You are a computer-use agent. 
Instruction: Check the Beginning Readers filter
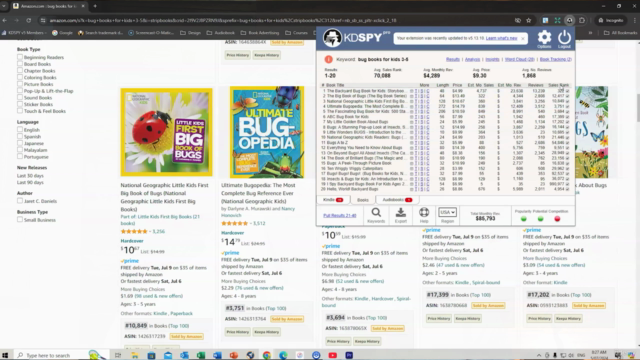click(20, 57)
